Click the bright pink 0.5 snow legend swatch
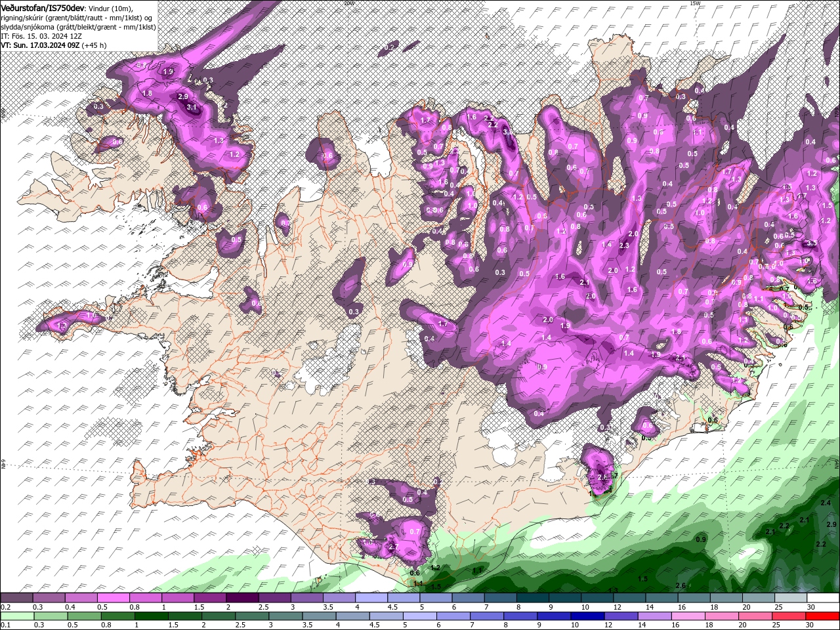 113,598
